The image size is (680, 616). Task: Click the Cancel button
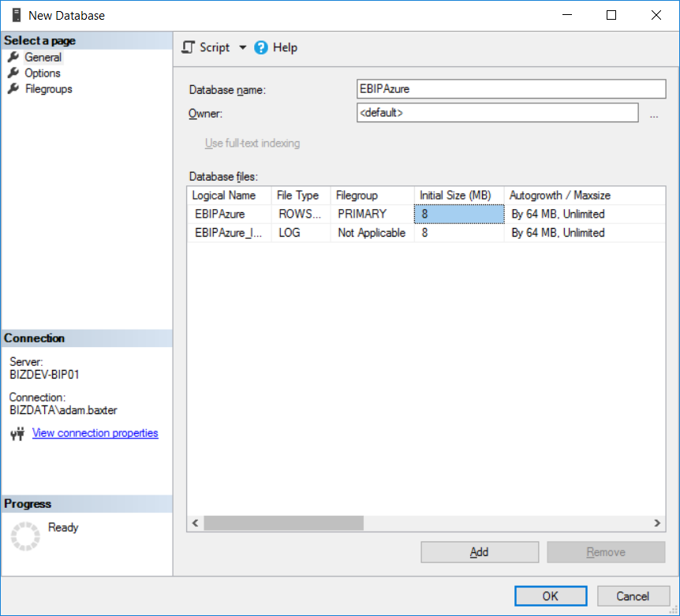click(633, 596)
